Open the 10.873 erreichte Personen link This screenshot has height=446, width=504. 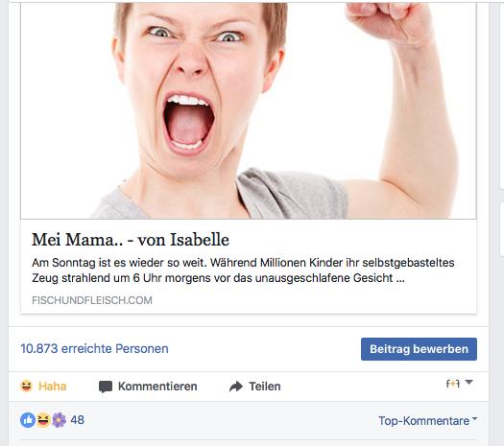point(94,349)
